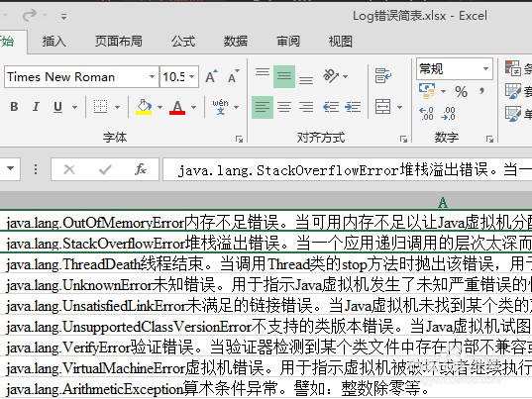Viewport: 532px width, 399px height.
Task: Click the Redo arrow in quick access toolbar
Action: point(30,15)
